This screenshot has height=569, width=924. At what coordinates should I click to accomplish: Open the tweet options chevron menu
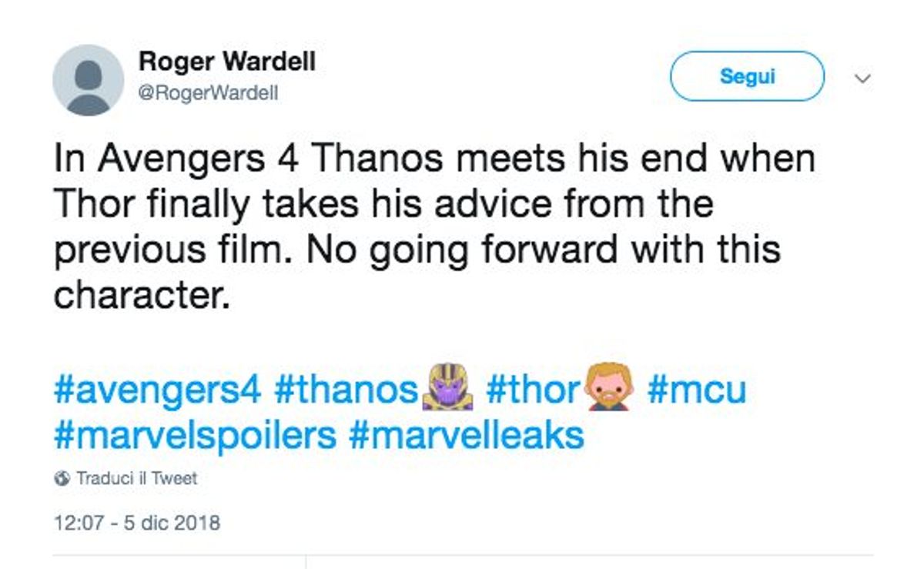point(864,78)
